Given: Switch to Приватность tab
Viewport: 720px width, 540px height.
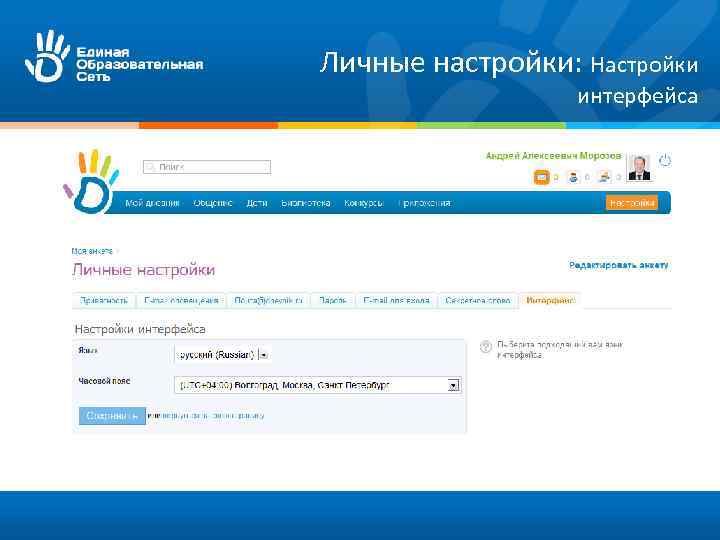Looking at the screenshot, I should [x=104, y=300].
